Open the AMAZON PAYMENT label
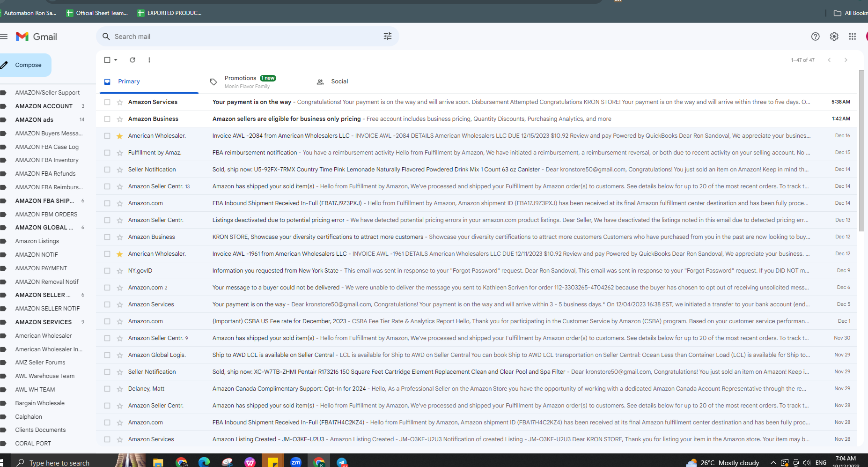Screen dimensions: 868x467 tap(41, 268)
